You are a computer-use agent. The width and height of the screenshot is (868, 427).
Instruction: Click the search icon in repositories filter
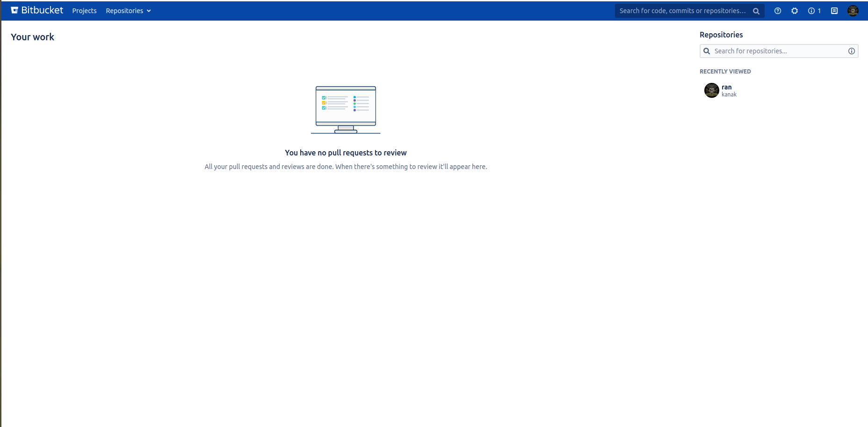click(x=707, y=51)
